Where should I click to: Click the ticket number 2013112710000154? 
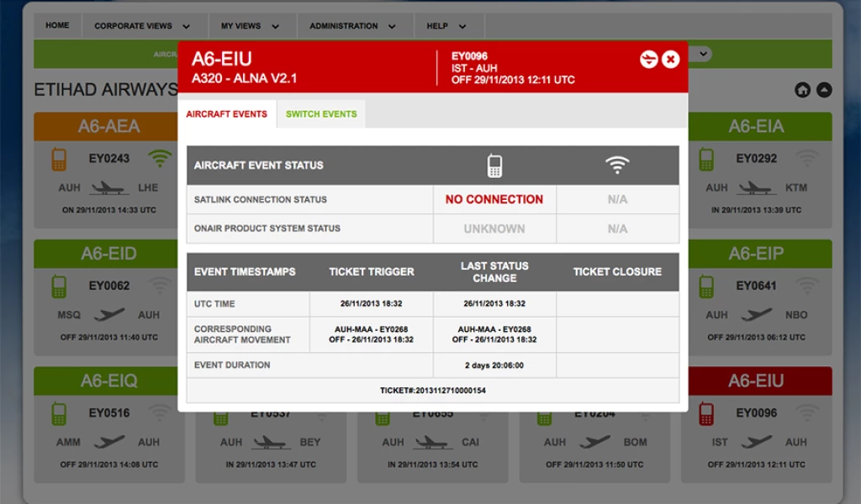click(x=432, y=391)
